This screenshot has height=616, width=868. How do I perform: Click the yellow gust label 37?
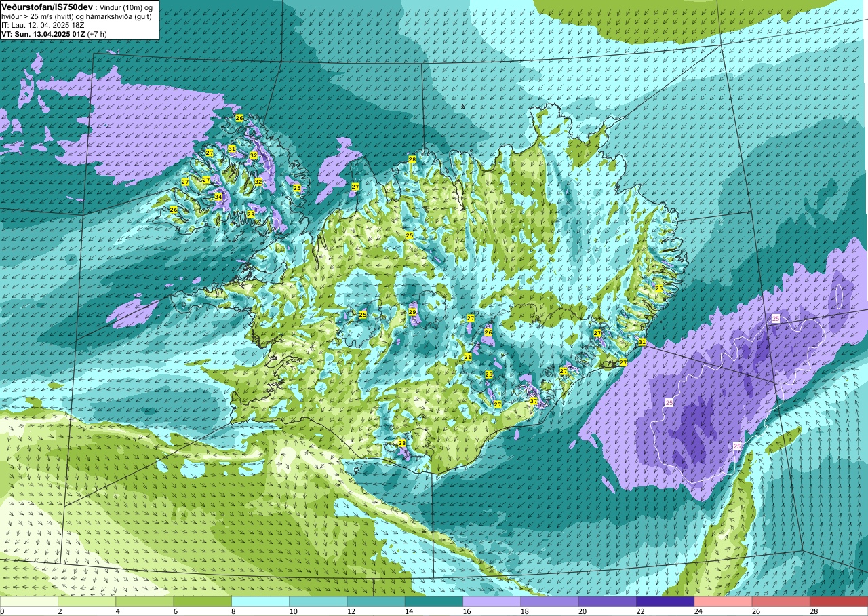(534, 402)
